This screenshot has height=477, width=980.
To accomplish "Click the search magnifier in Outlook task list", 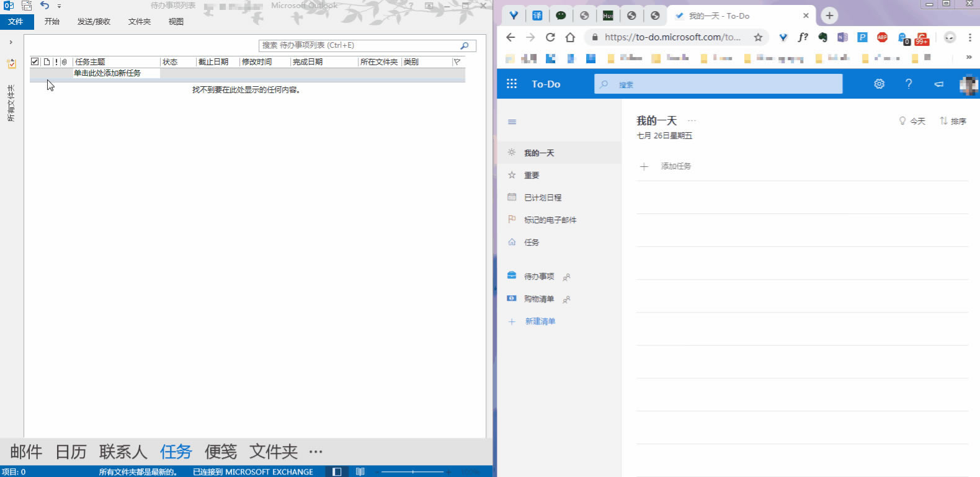I will pyautogui.click(x=464, y=45).
